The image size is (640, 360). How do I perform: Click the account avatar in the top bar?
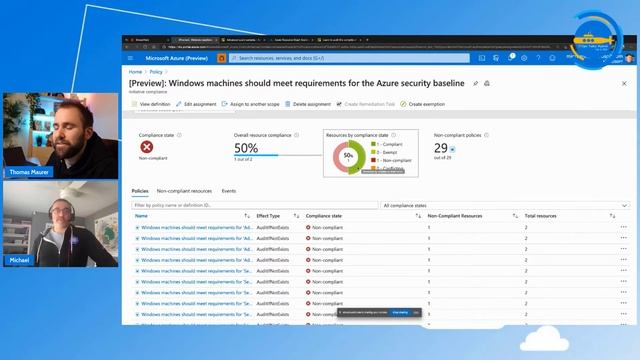(629, 58)
